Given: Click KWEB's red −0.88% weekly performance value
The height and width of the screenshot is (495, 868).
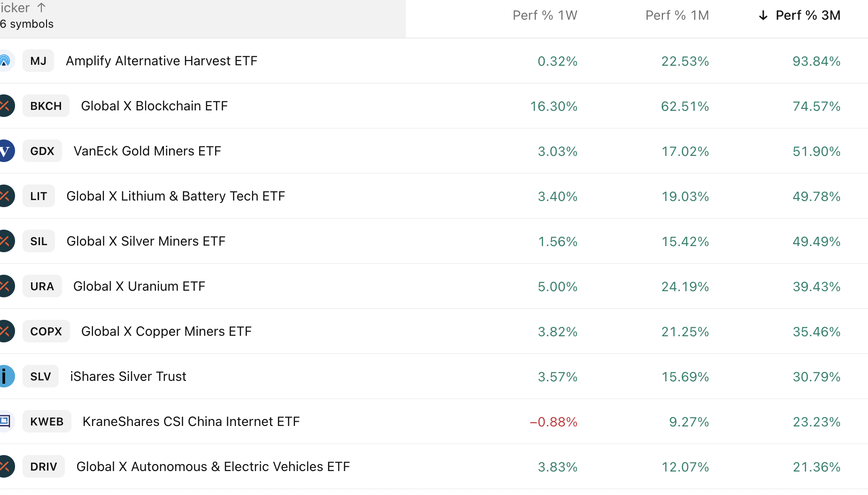Looking at the screenshot, I should pos(553,422).
